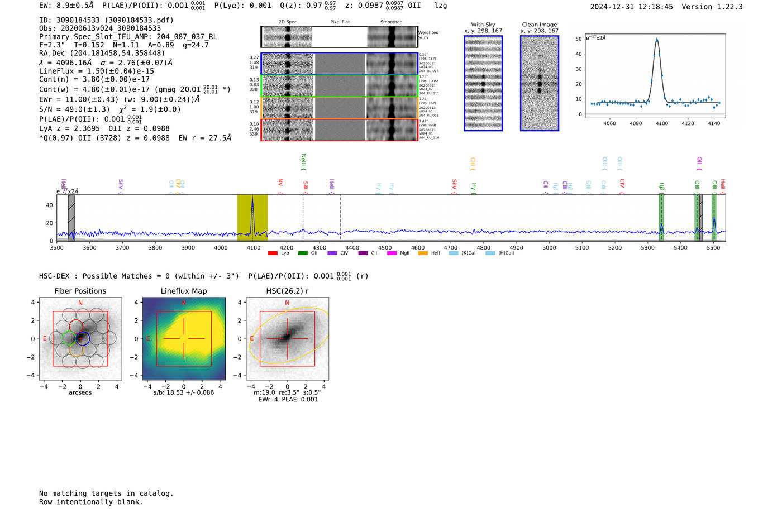Screen dimensions: 782x532
Task: Click the RA,Dec coordinates text
Action: [102, 54]
